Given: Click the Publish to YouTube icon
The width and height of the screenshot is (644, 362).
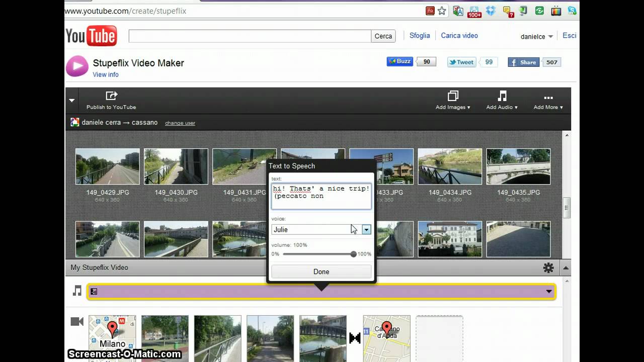Looking at the screenshot, I should [111, 96].
